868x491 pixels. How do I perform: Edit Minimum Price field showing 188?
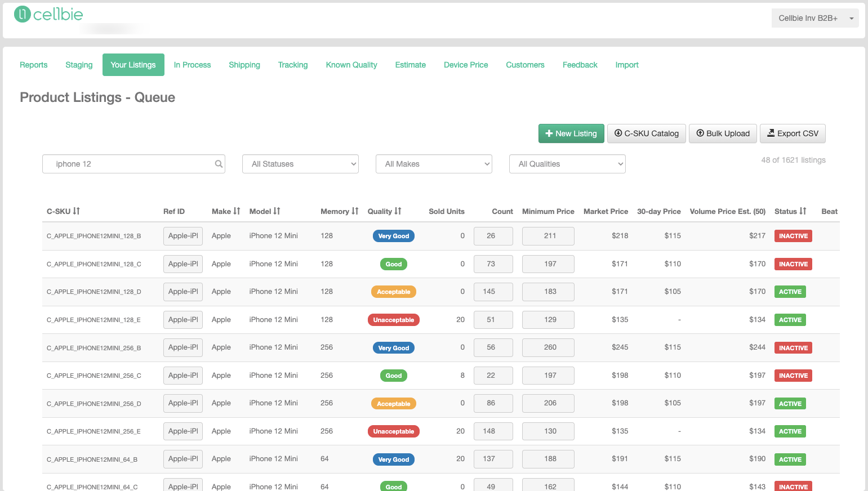548,459
